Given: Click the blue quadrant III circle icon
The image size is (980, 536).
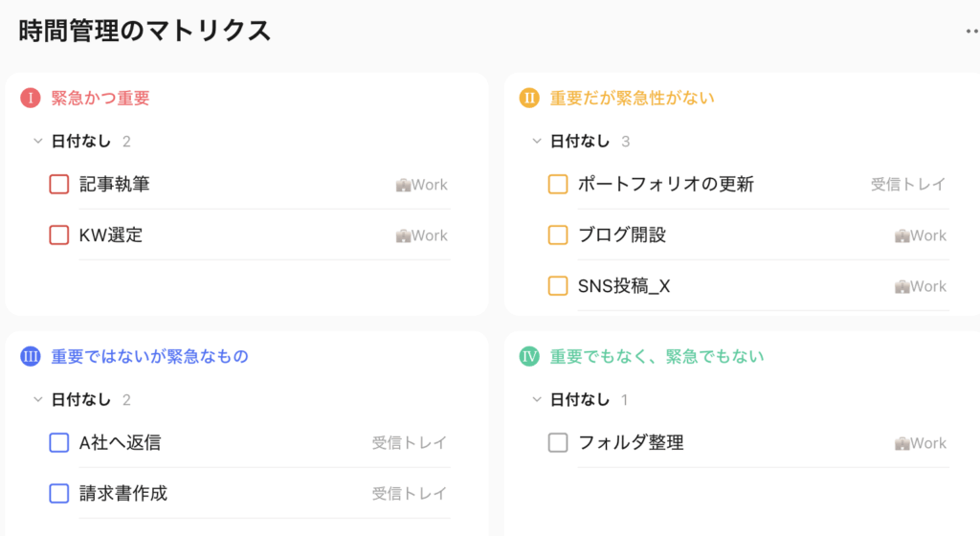Looking at the screenshot, I should click(x=31, y=356).
